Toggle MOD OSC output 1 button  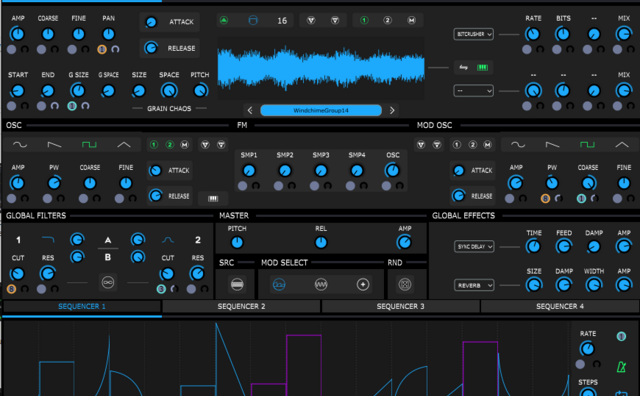pos(457,145)
